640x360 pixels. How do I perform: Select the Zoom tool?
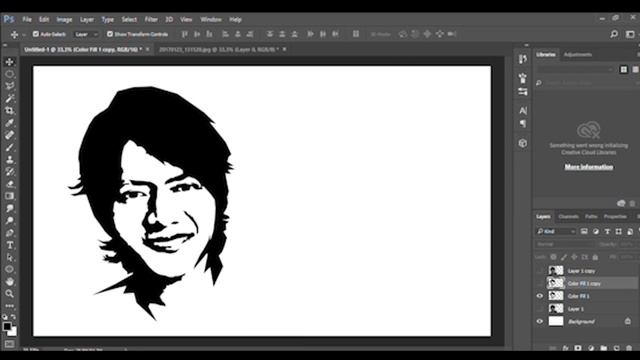click(x=9, y=293)
